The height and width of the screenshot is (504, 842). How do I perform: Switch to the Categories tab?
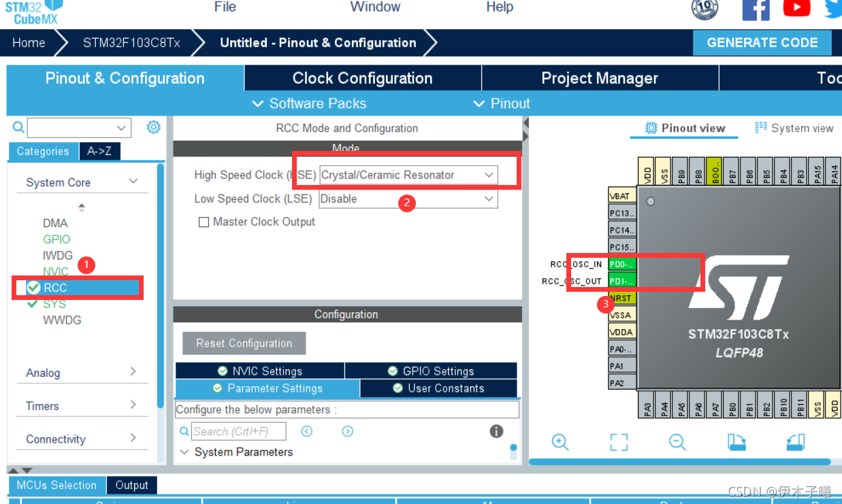(43, 151)
